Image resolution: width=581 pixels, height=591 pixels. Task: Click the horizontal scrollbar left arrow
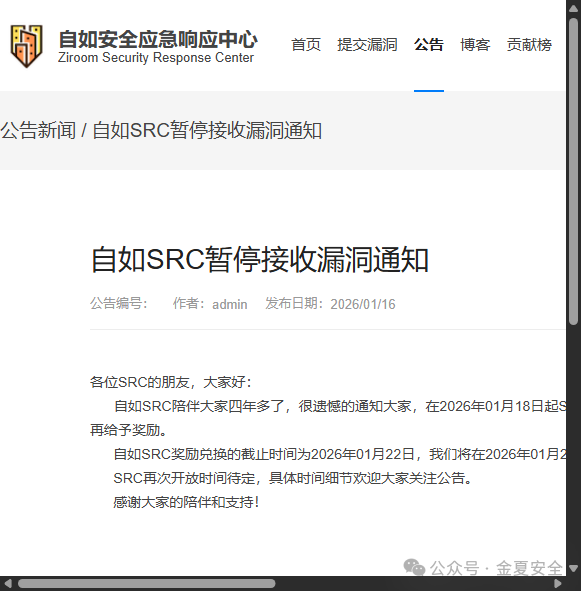tap(8, 583)
